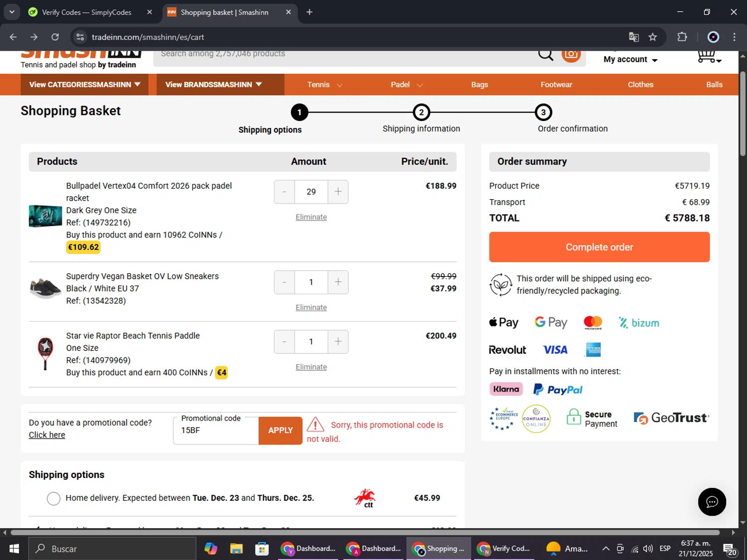The image size is (747, 560).
Task: Eliminate Bullpadel Vertex04 racket
Action: click(311, 217)
